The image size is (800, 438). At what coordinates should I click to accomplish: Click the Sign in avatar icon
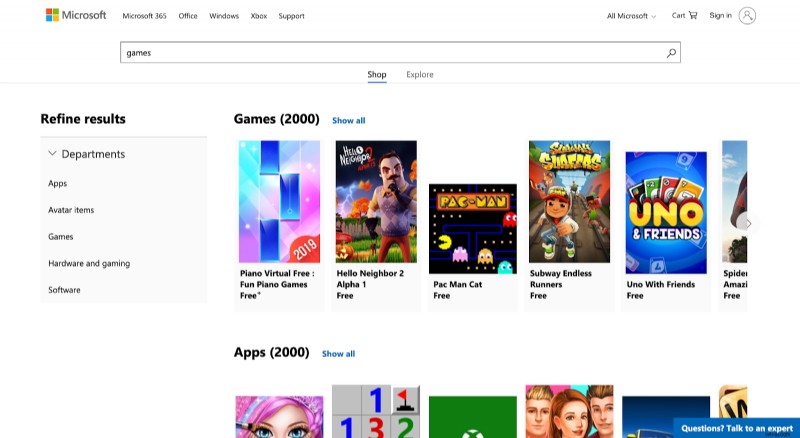pos(747,15)
